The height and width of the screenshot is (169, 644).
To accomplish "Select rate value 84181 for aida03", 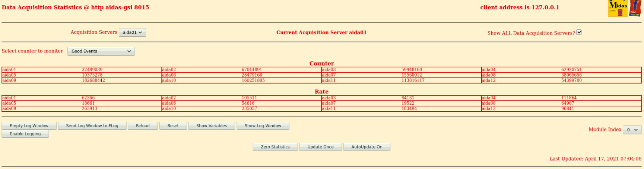I will pos(408,98).
